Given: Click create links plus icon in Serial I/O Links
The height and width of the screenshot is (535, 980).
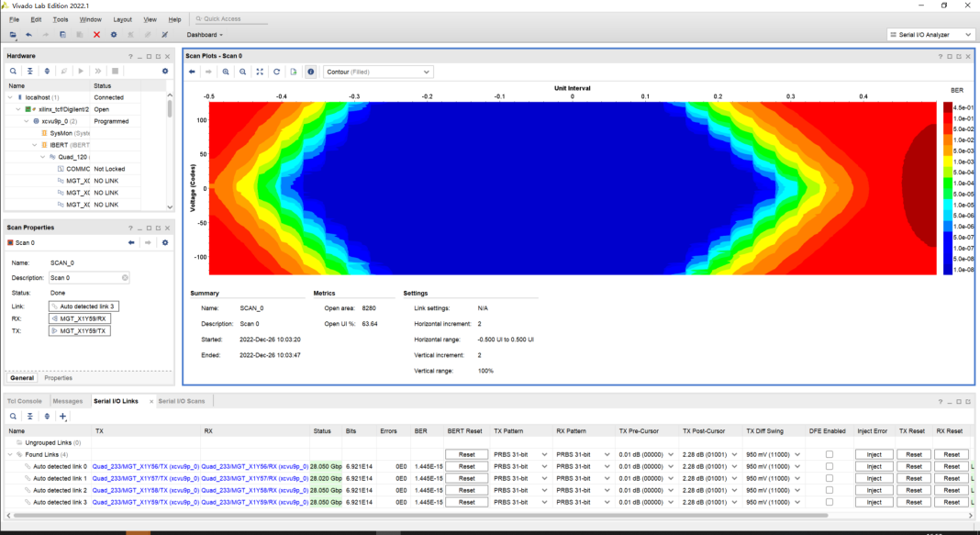Looking at the screenshot, I should click(x=63, y=417).
